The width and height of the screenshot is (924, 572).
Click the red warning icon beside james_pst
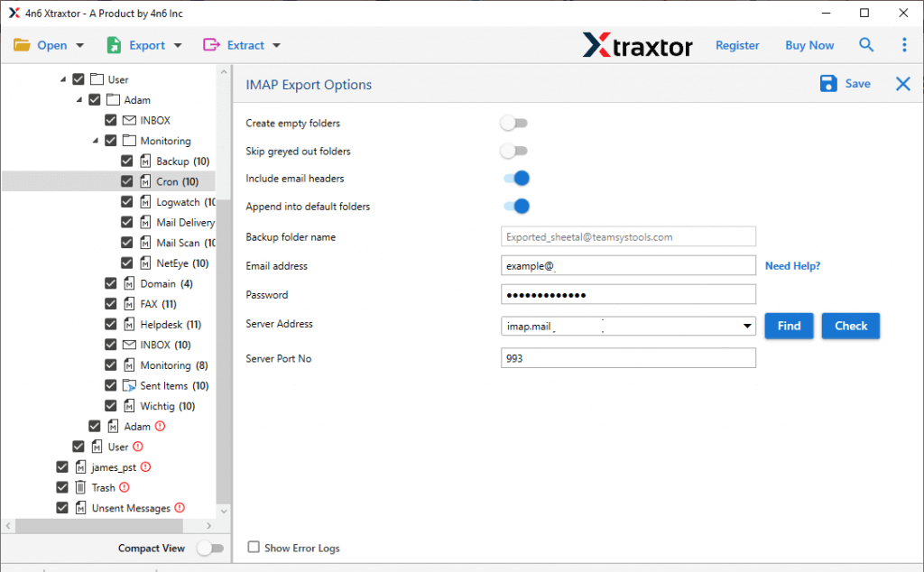click(145, 466)
